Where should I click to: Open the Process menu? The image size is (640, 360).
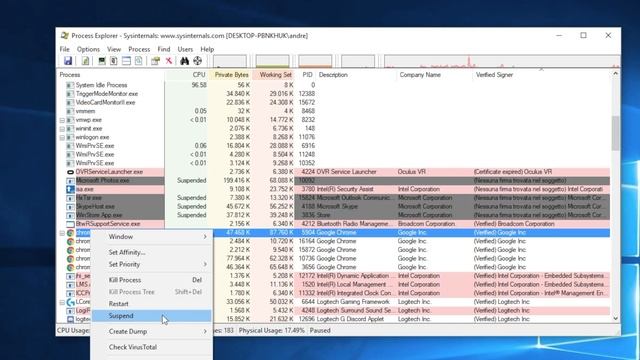139,49
